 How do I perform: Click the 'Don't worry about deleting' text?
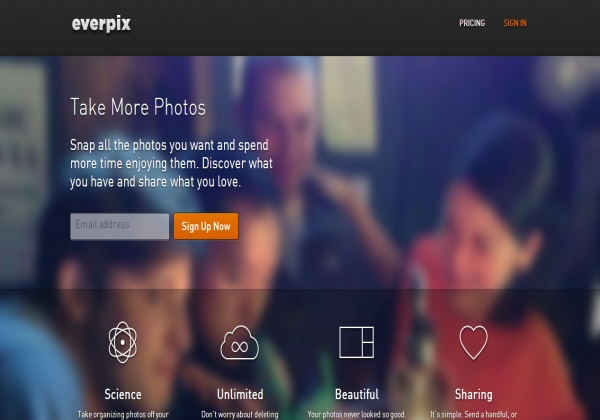[240, 415]
